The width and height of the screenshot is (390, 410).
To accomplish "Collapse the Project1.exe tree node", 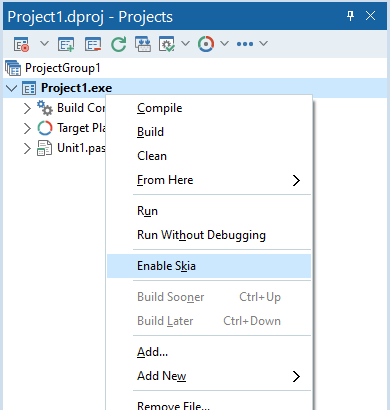I will pyautogui.click(x=12, y=88).
